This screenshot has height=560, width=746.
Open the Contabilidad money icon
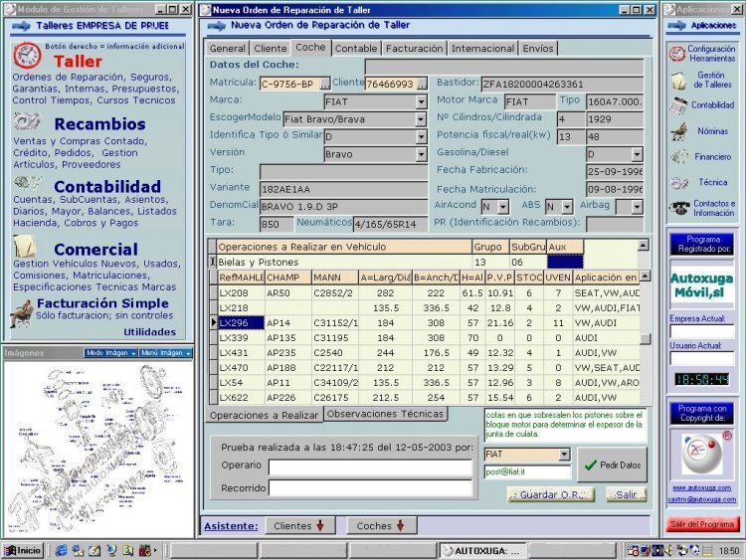(27, 183)
